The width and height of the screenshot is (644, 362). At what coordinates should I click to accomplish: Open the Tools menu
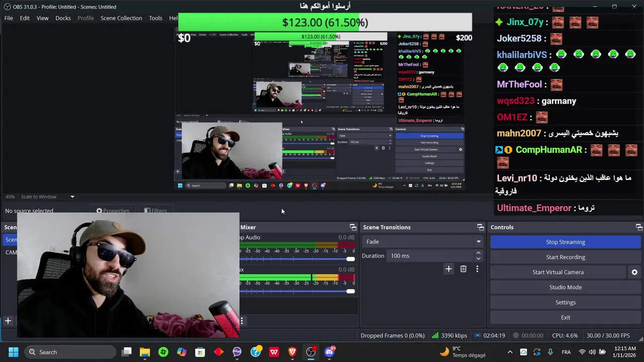coord(155,18)
